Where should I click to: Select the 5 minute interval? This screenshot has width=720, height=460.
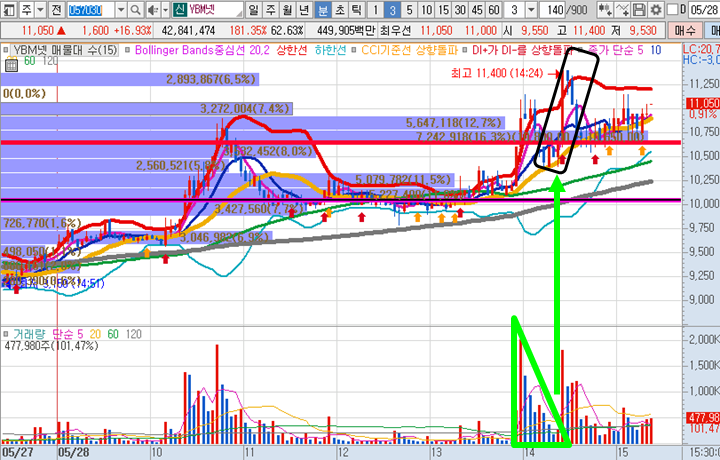click(x=410, y=10)
